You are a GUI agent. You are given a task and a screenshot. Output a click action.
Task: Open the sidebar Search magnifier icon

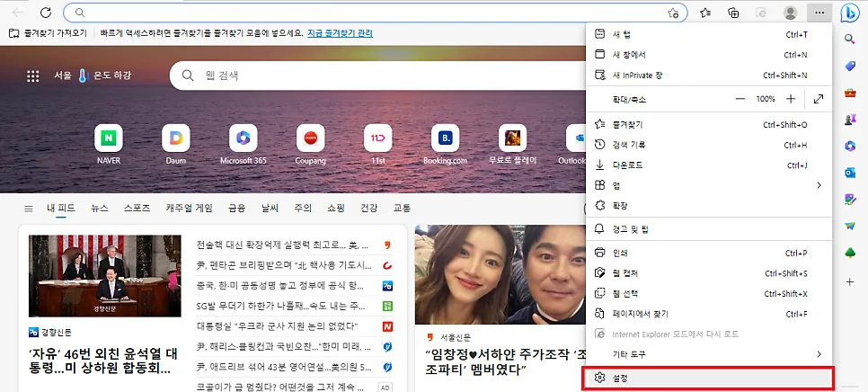click(x=850, y=39)
